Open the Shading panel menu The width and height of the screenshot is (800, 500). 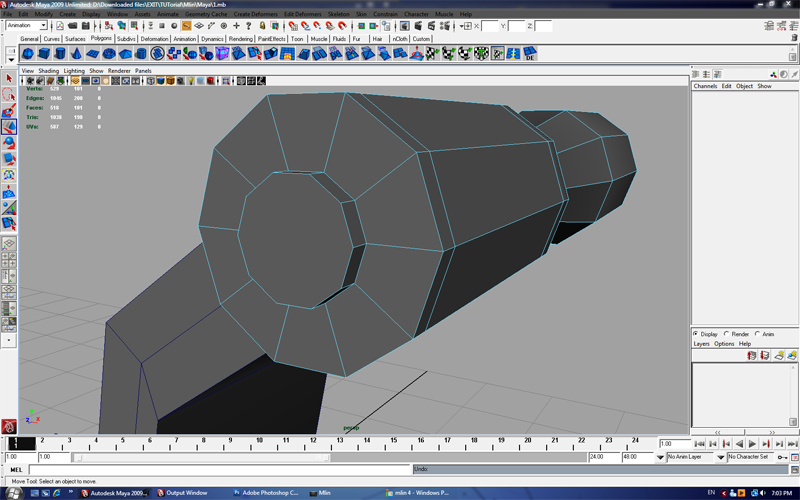48,71
